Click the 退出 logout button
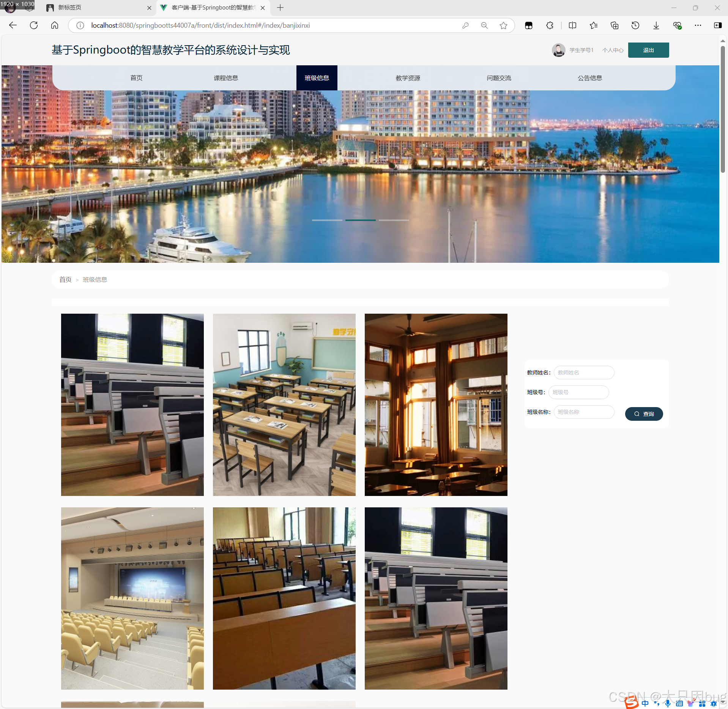 648,50
